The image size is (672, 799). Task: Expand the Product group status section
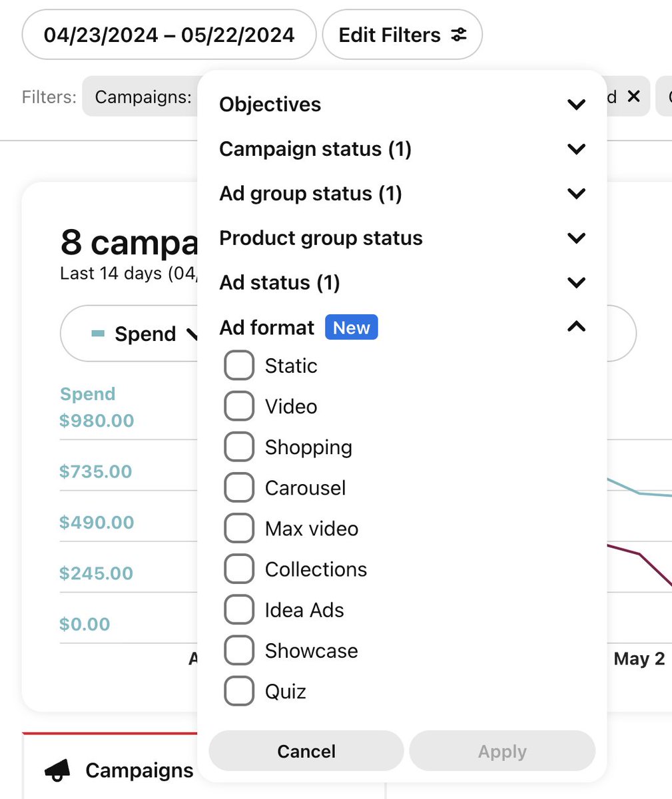402,238
